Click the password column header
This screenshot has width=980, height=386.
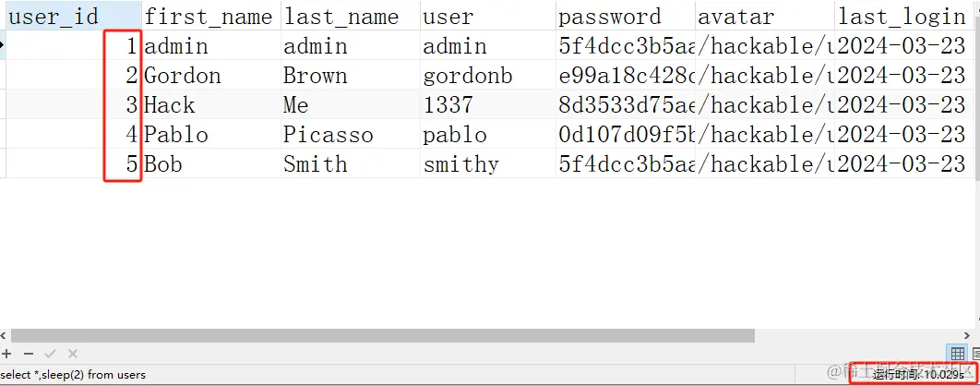click(610, 17)
